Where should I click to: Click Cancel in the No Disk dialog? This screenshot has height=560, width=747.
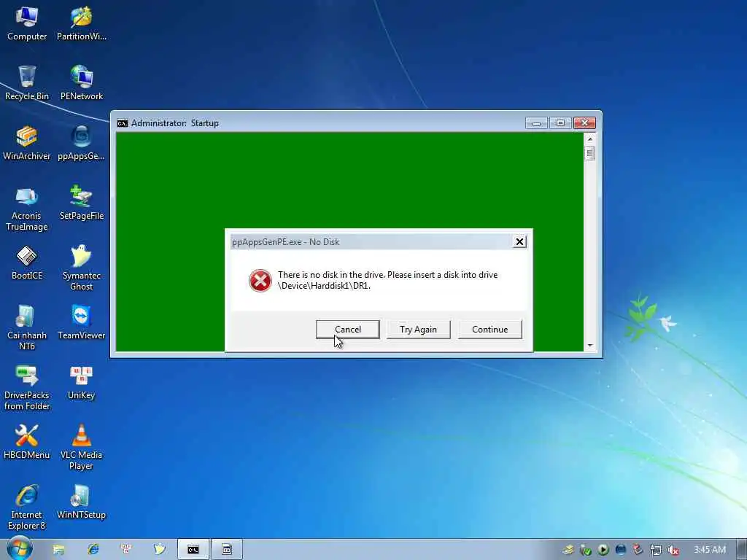coord(348,329)
